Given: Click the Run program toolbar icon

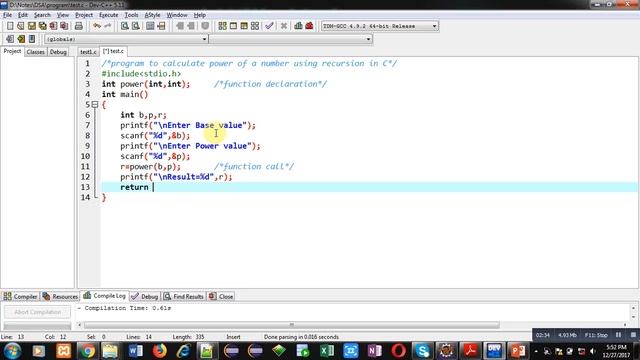Looking at the screenshot, I should point(233,26).
